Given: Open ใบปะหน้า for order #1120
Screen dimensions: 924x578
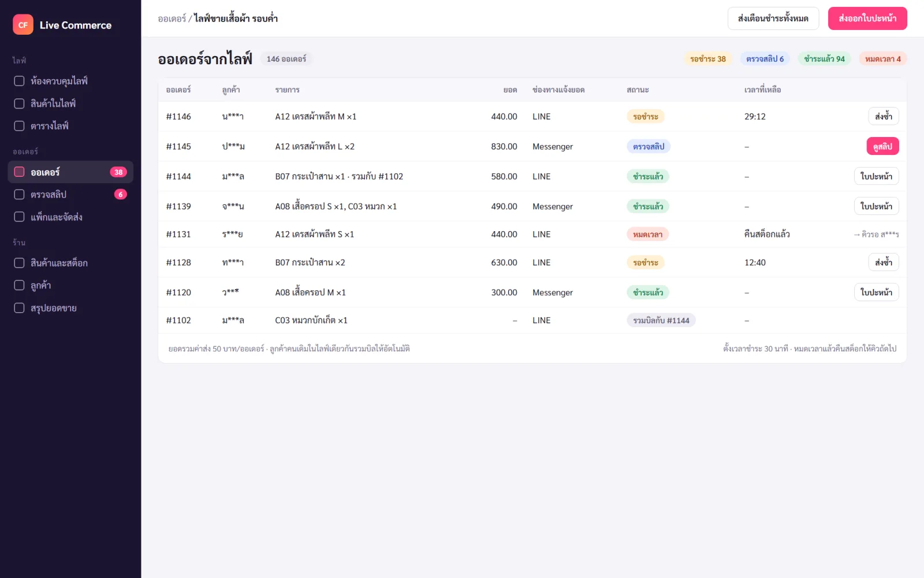Looking at the screenshot, I should (877, 292).
